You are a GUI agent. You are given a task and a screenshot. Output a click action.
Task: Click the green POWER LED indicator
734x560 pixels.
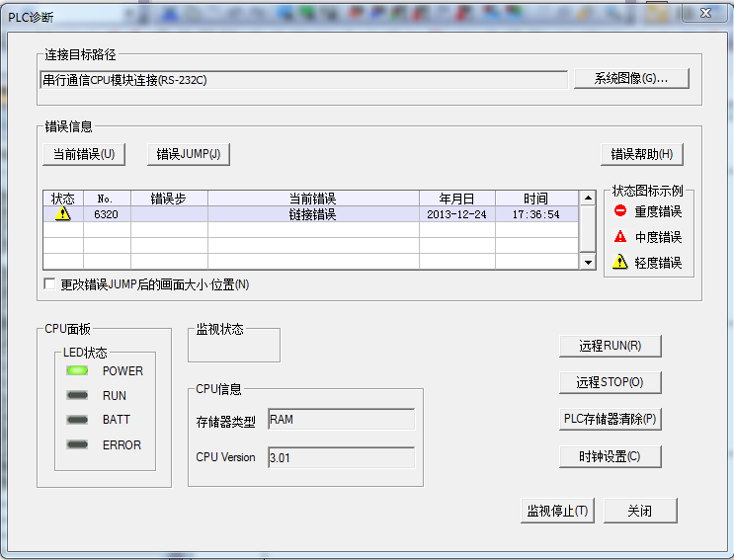pos(77,371)
